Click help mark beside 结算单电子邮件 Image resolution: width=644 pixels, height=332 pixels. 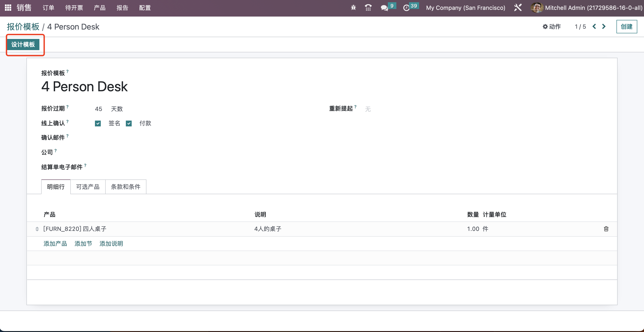[85, 165]
